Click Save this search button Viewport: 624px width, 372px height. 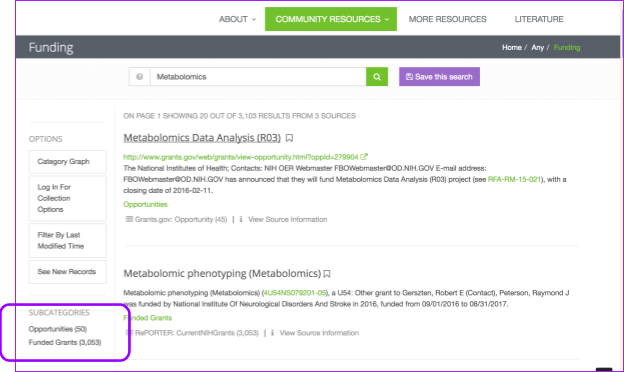pyautogui.click(x=439, y=77)
